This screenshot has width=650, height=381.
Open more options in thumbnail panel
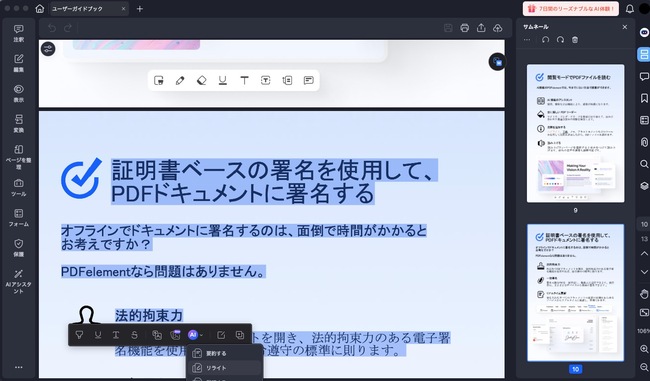point(527,40)
